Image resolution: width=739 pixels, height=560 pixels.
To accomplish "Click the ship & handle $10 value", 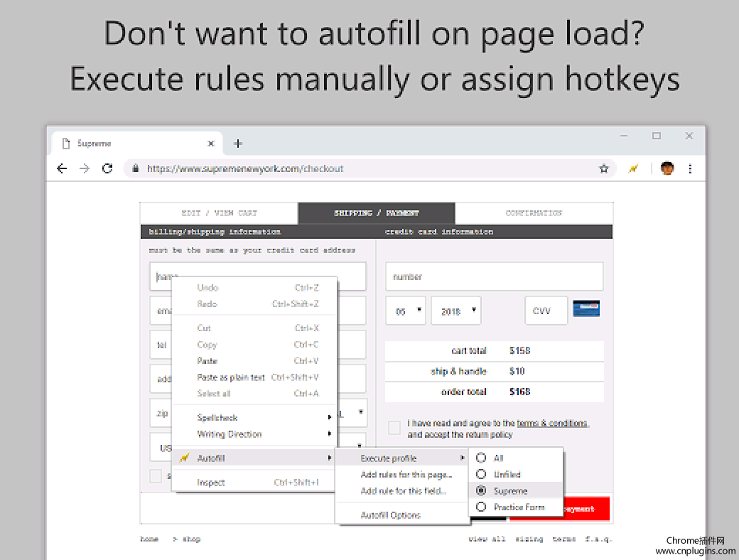I will 517,372.
